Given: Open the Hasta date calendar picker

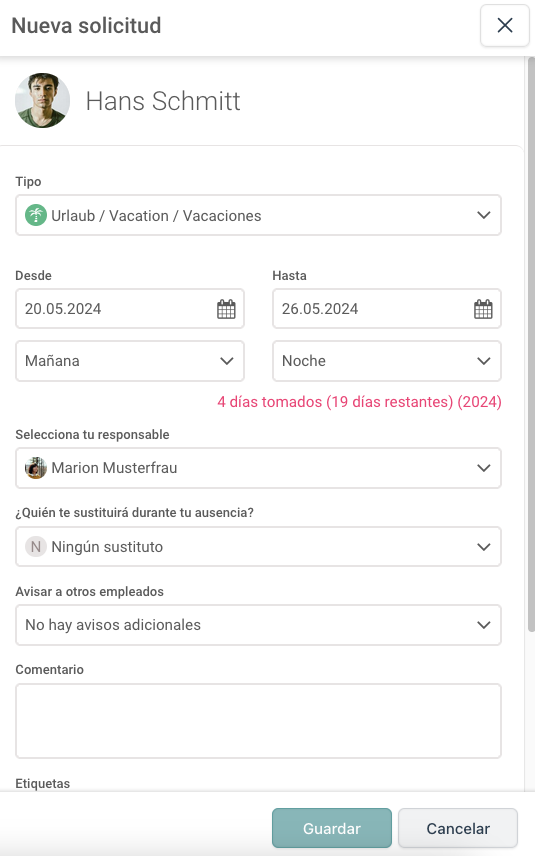Looking at the screenshot, I should click(483, 309).
